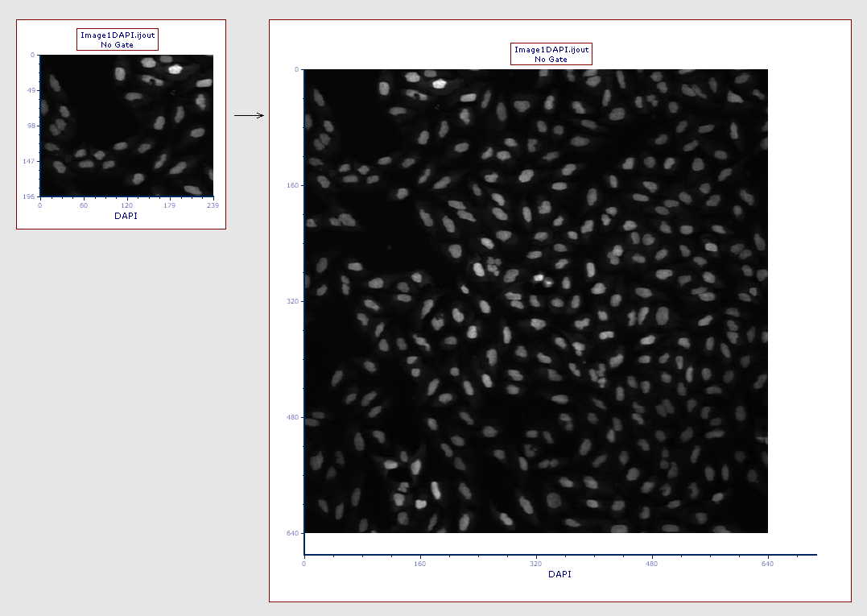This screenshot has height=616, width=867.
Task: Click the 179 tick on small plot x-axis
Action: tap(169, 205)
